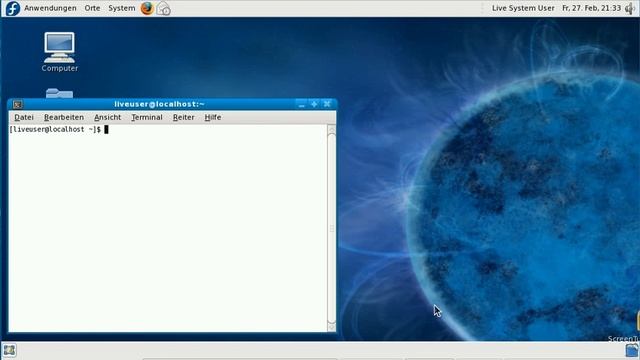This screenshot has height=360, width=640.
Task: Click the workspace switcher in bottom right corner
Action: pyautogui.click(x=632, y=350)
